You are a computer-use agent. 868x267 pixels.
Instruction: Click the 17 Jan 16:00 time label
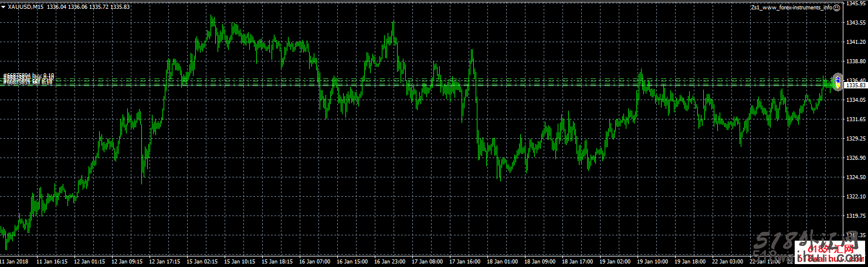click(466, 261)
